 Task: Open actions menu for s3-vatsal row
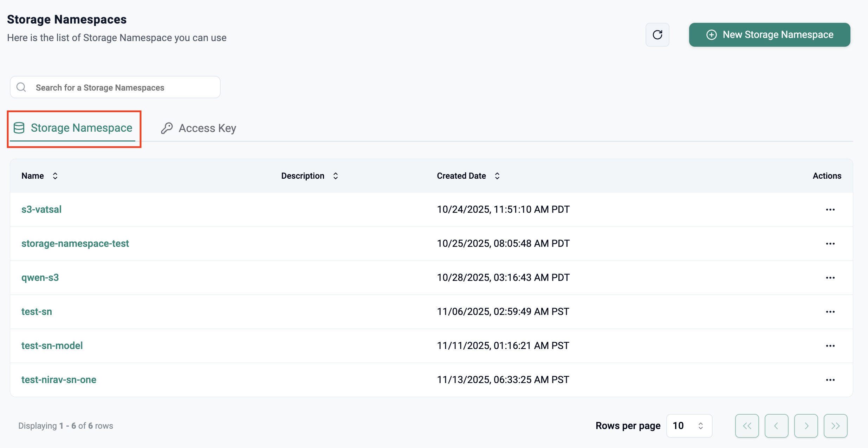point(830,210)
